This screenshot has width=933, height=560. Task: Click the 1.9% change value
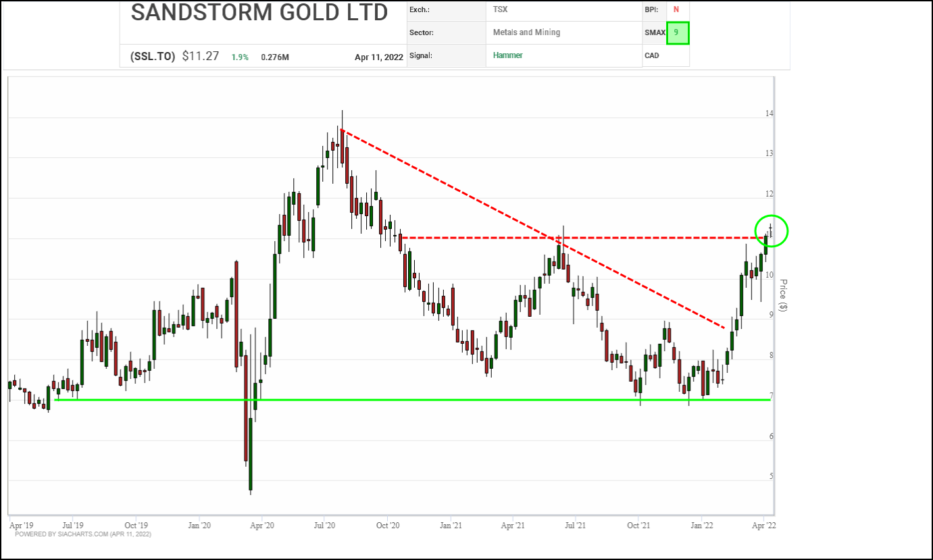pos(240,57)
